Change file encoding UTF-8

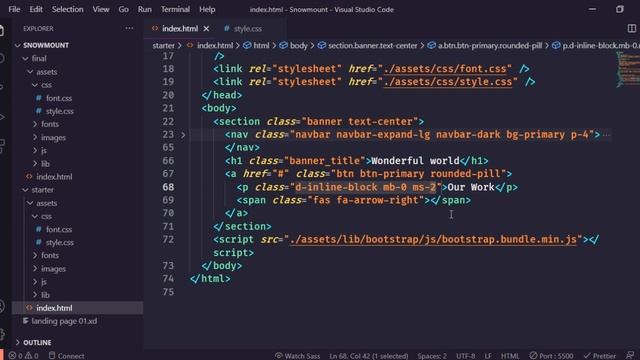465,356
